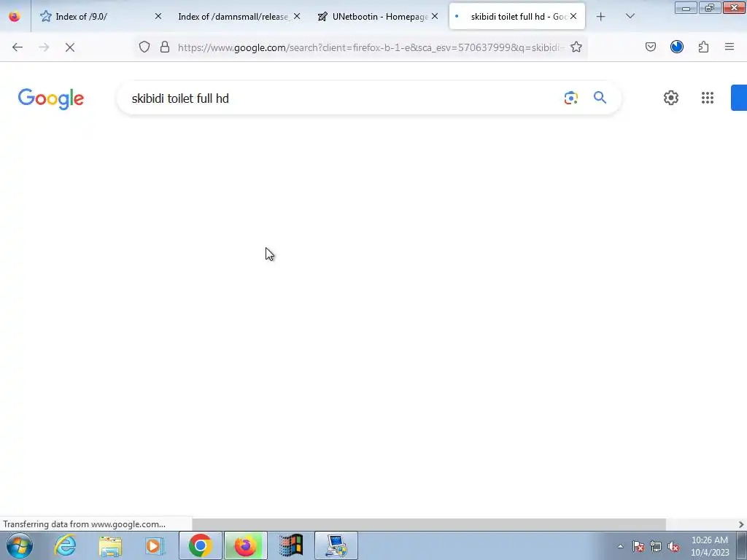
Task: Open the Google apps grid
Action: tap(708, 98)
